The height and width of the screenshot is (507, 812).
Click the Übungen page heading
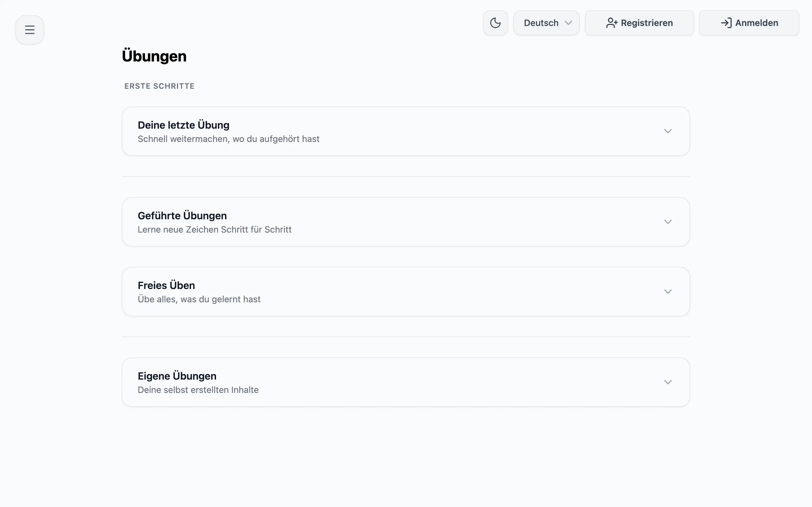click(x=154, y=56)
